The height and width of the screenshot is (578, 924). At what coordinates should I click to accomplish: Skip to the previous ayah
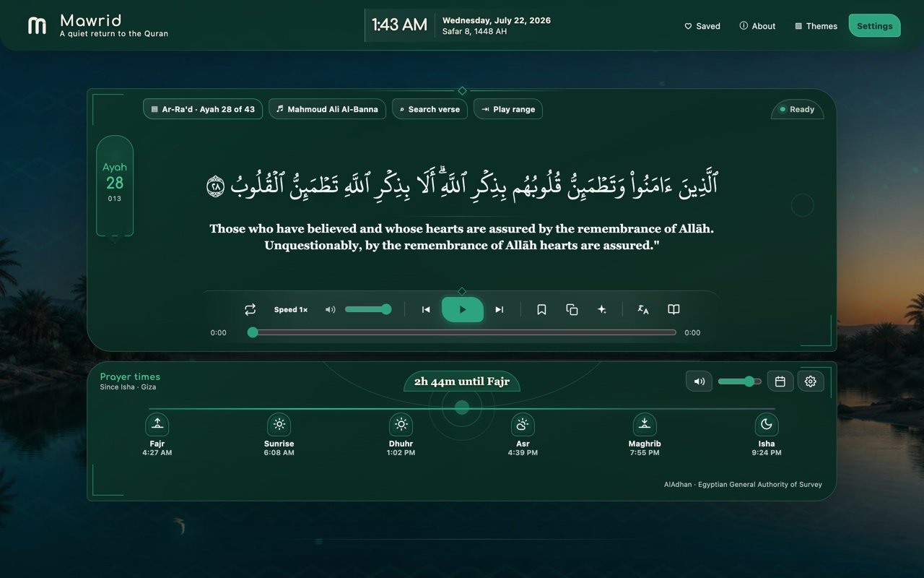point(426,309)
